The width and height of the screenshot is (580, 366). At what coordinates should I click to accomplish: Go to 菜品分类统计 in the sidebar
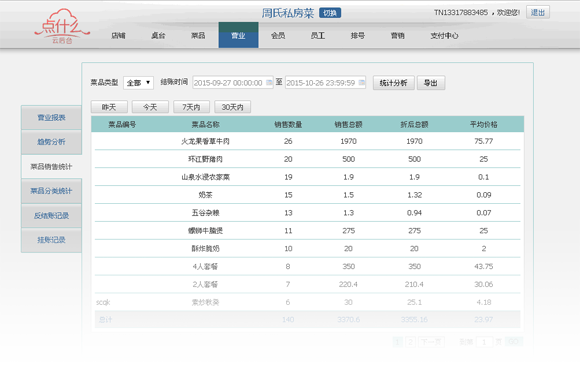pyautogui.click(x=51, y=191)
